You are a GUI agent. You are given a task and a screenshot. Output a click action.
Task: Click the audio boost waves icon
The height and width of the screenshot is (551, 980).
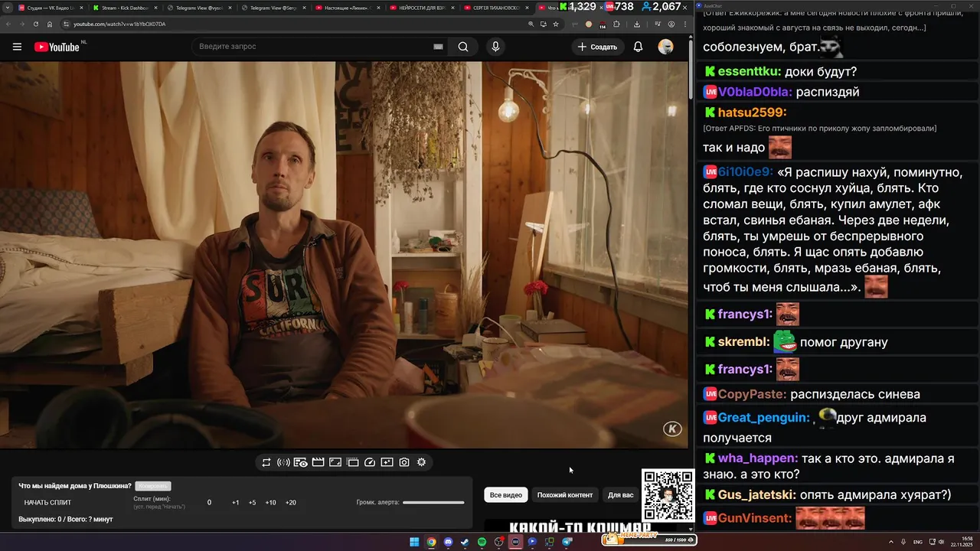tap(283, 462)
